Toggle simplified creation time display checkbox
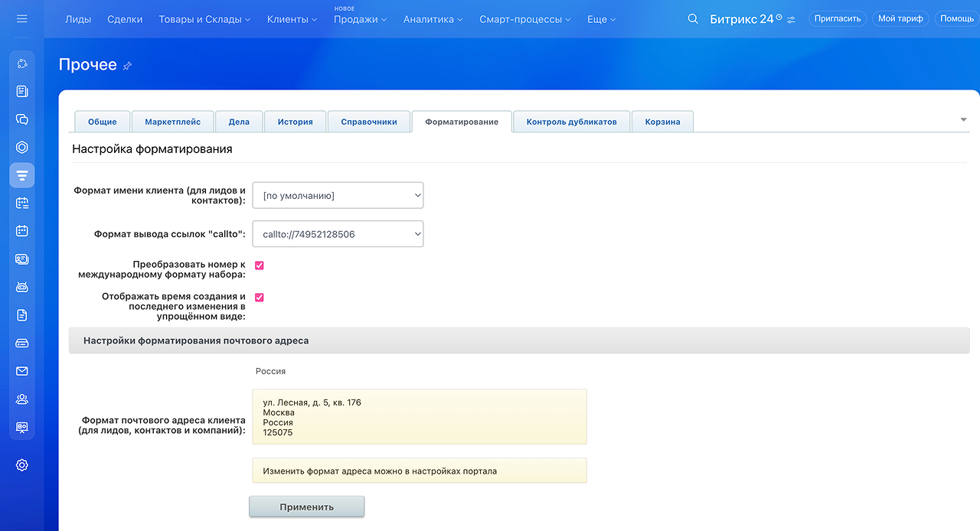980x531 pixels. (260, 298)
